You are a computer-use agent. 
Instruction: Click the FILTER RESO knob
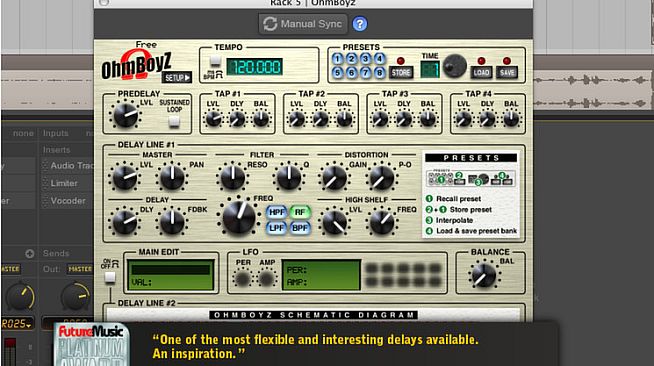pos(233,177)
